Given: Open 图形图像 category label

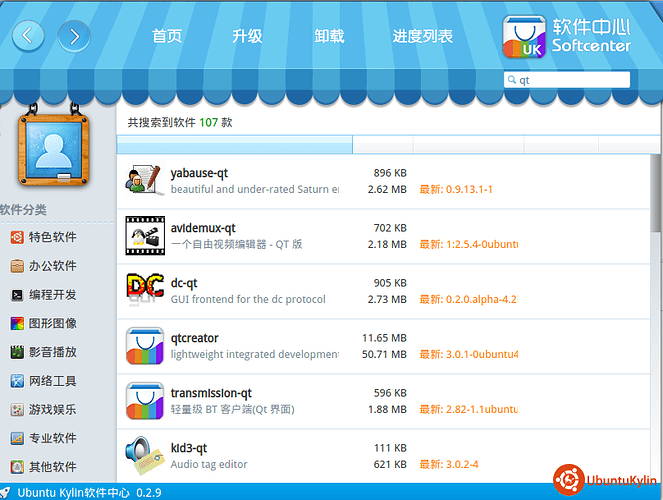Looking at the screenshot, I should coord(52,323).
